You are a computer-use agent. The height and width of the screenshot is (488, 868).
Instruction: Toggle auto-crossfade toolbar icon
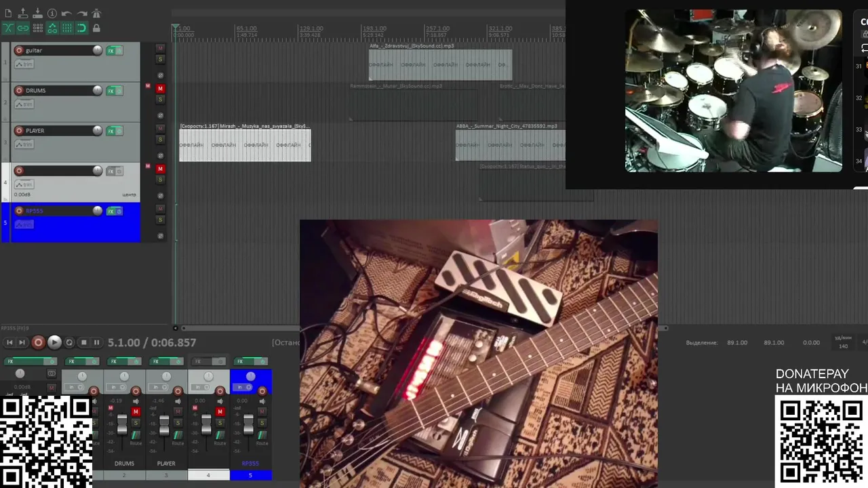click(x=8, y=28)
